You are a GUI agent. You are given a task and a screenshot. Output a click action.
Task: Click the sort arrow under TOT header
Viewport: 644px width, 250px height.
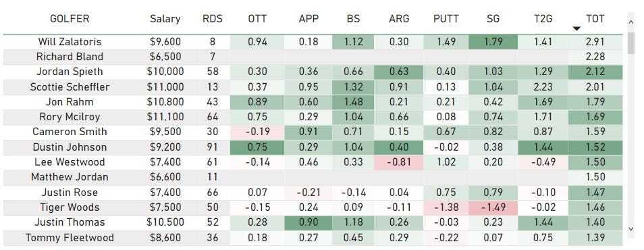576,28
